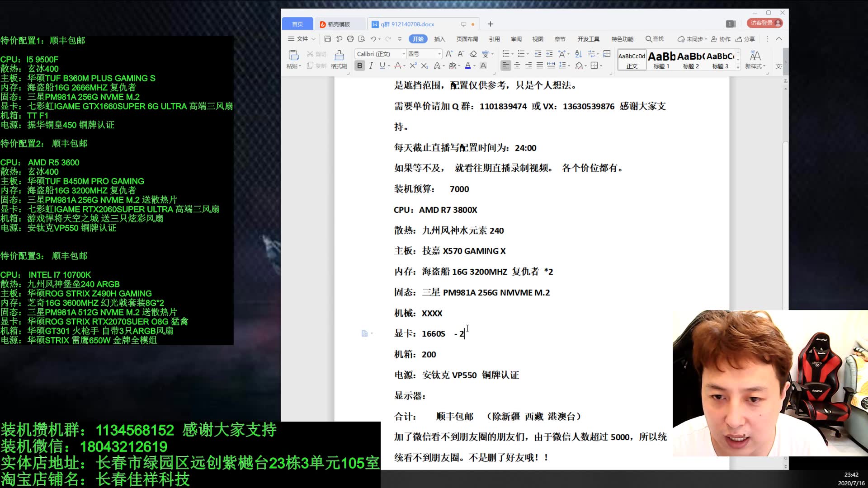Toggle Underline formatting
868x488 pixels.
(382, 66)
